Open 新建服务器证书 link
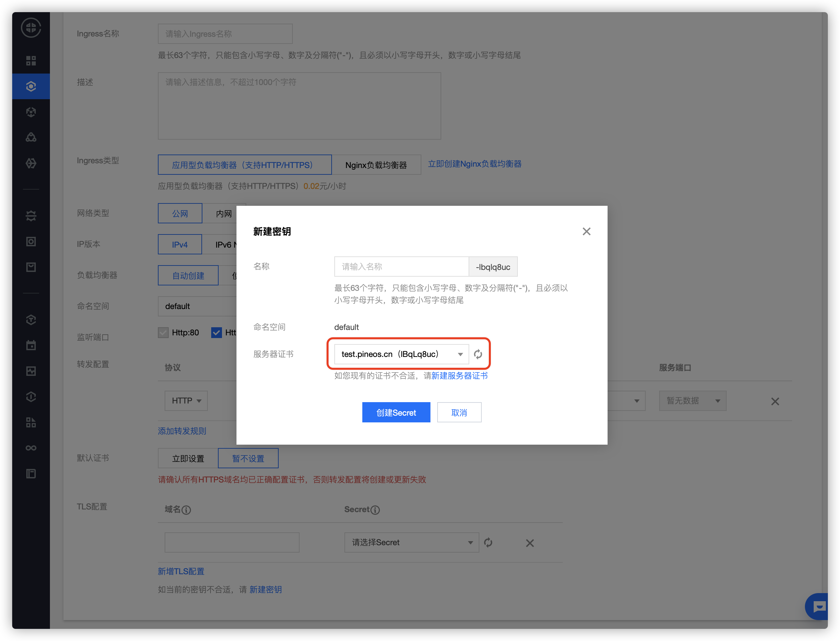 (x=460, y=376)
